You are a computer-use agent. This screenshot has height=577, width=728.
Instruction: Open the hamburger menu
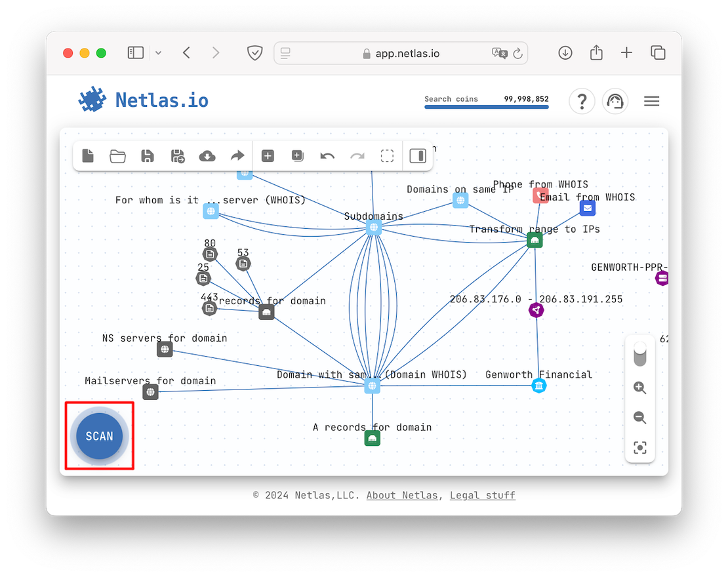pos(651,101)
